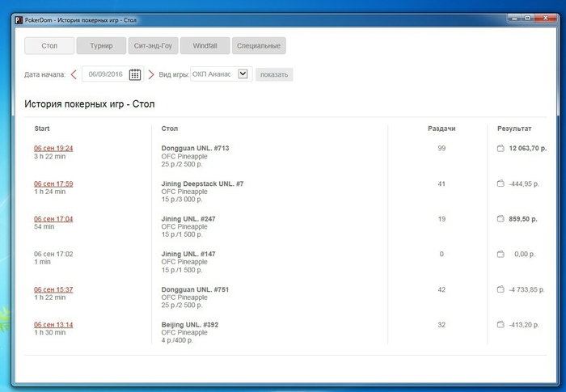Click hands count 32
566x392 pixels.
441,324
